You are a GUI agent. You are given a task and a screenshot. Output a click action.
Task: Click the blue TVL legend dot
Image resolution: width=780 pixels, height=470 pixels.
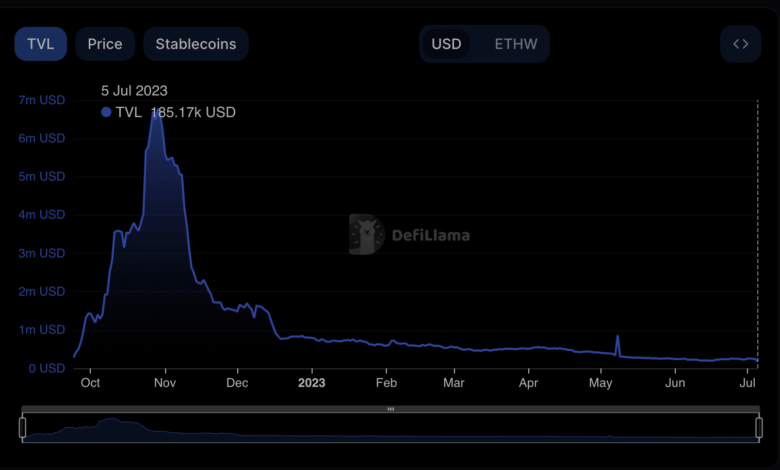point(107,113)
